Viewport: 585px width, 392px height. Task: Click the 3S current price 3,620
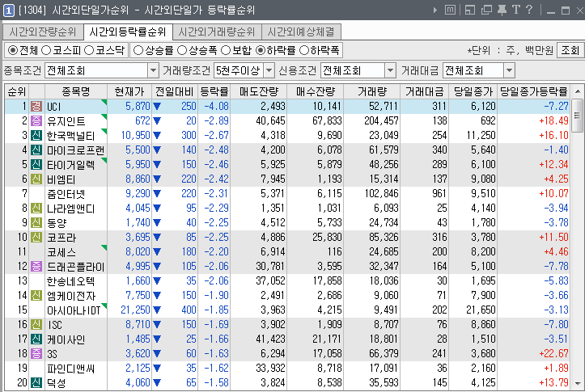[x=138, y=354]
